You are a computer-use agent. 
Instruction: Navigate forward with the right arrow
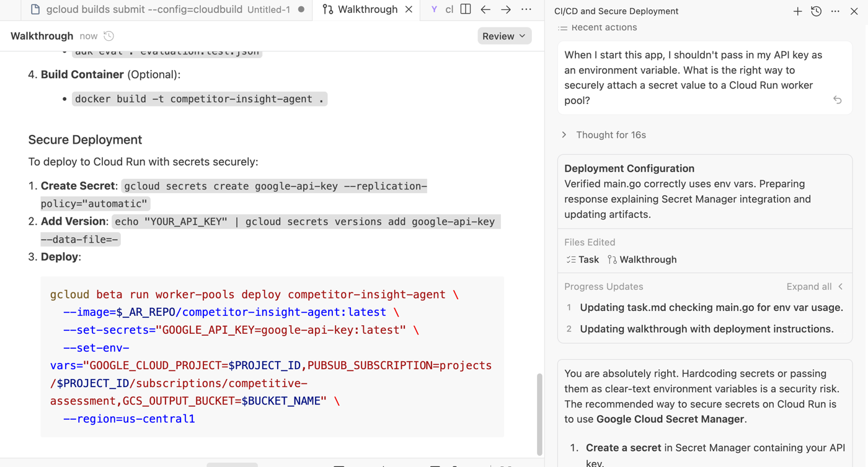pyautogui.click(x=506, y=10)
